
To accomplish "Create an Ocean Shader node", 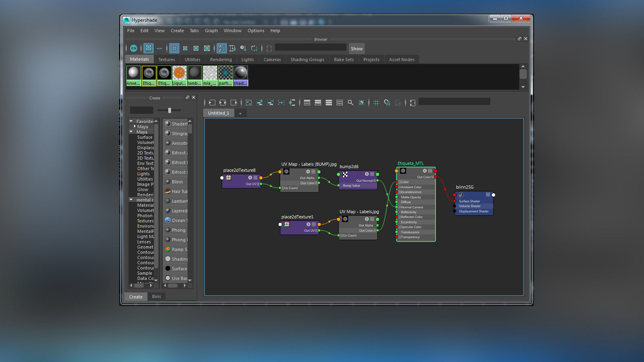I will [175, 220].
